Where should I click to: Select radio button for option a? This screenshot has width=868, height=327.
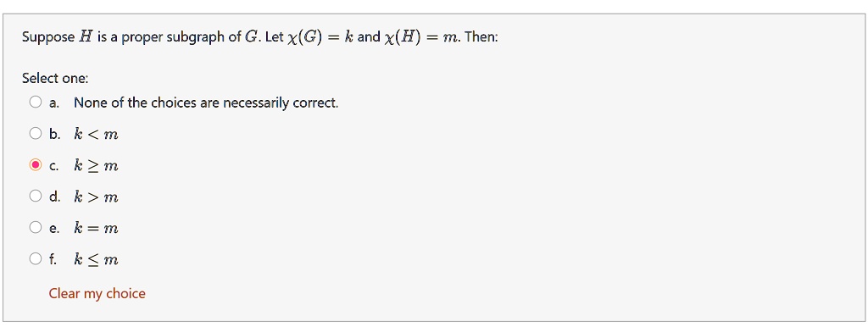(x=36, y=102)
